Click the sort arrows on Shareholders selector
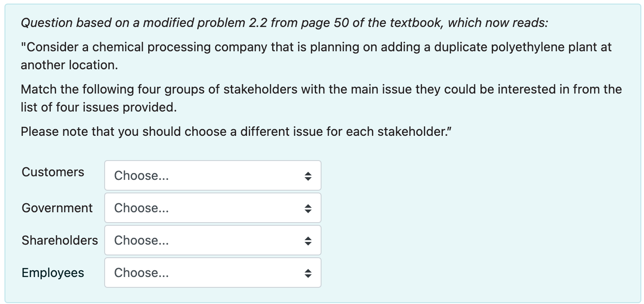Screen dimensions: 644x304 (309, 240)
